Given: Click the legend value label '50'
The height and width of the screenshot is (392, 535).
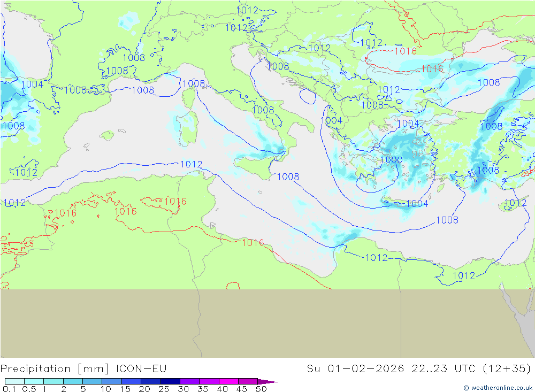Looking at the screenshot, I should pos(261,389).
